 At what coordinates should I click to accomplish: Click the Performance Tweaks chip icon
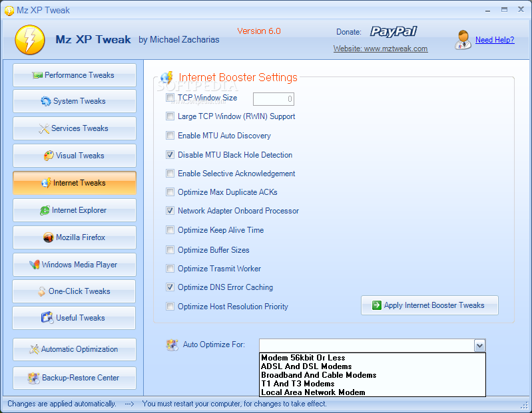click(37, 75)
